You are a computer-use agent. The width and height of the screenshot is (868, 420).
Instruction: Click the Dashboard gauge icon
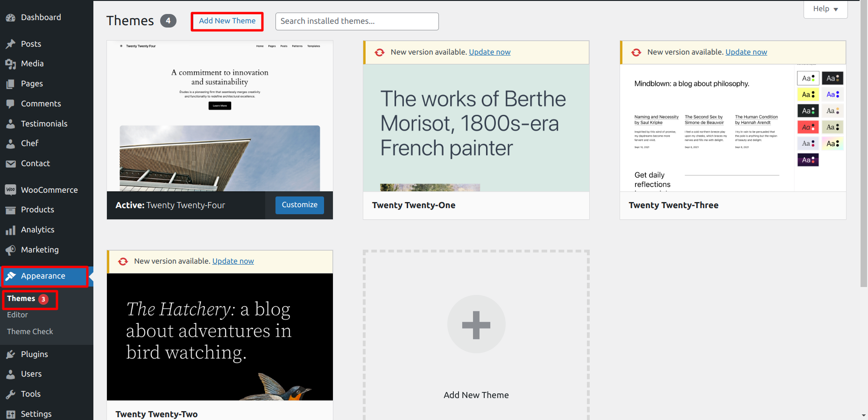pyautogui.click(x=10, y=18)
